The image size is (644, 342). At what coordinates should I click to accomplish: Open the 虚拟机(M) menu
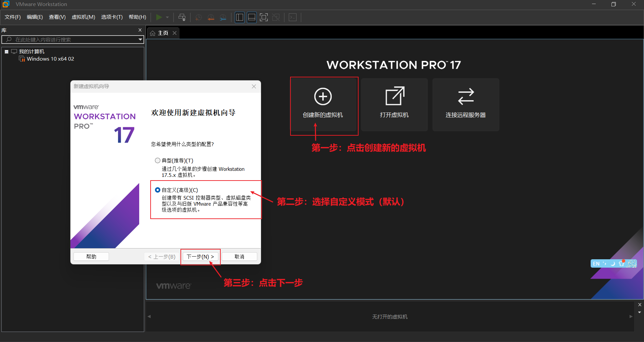pos(84,17)
